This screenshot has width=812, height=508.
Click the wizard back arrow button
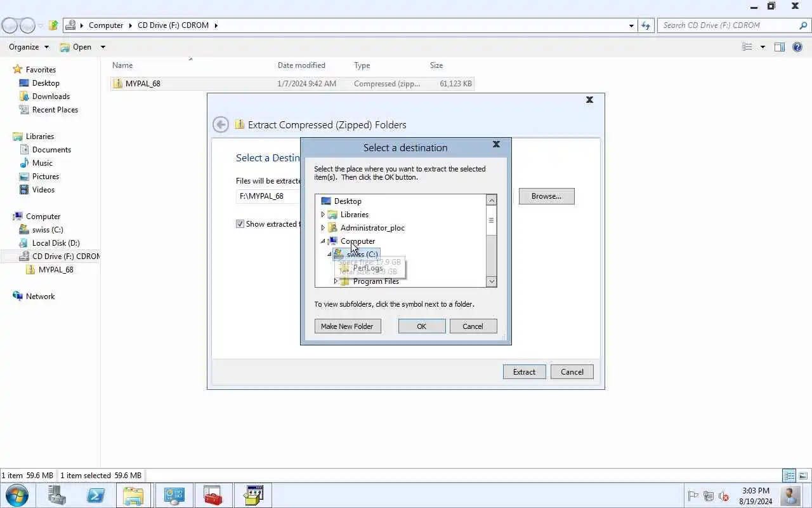(x=221, y=124)
